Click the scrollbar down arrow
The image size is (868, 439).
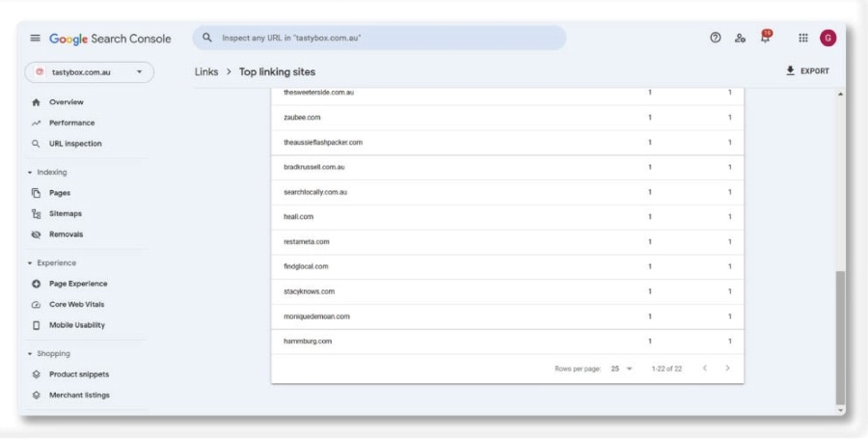point(841,411)
